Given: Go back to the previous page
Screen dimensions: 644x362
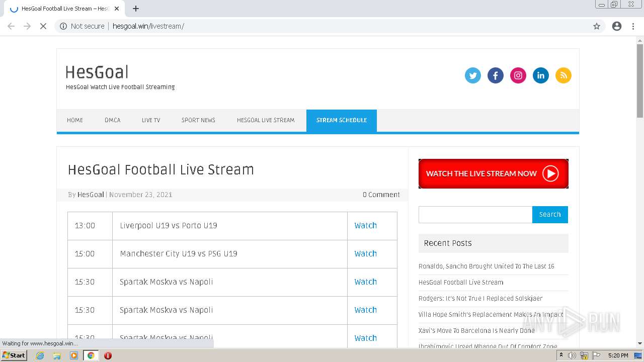Looking at the screenshot, I should point(11,26).
